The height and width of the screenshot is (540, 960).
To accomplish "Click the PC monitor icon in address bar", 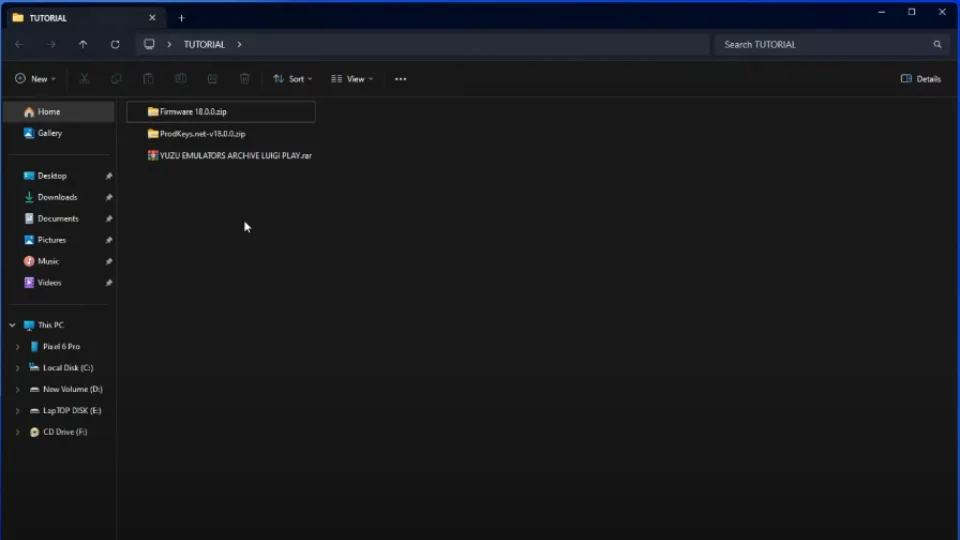I will pyautogui.click(x=149, y=44).
